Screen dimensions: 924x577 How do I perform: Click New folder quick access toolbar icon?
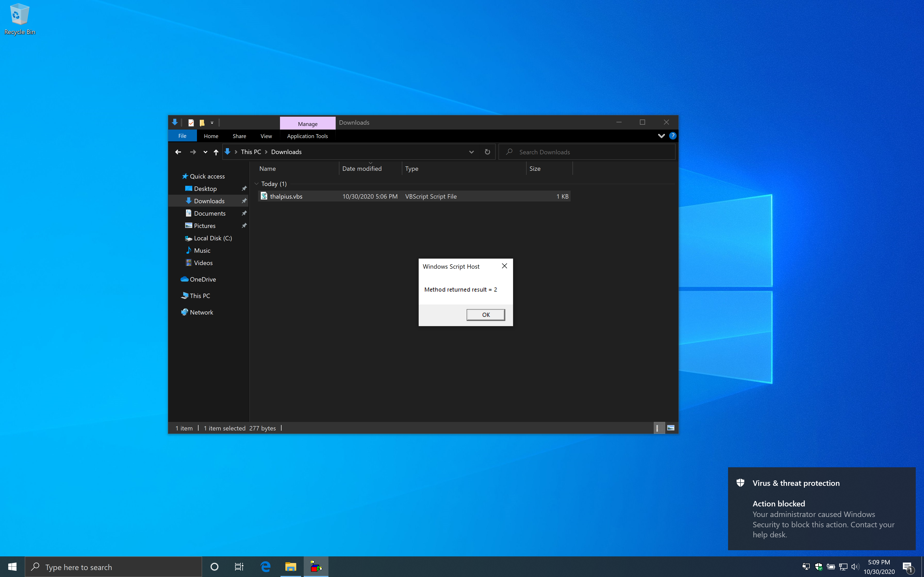tap(202, 123)
